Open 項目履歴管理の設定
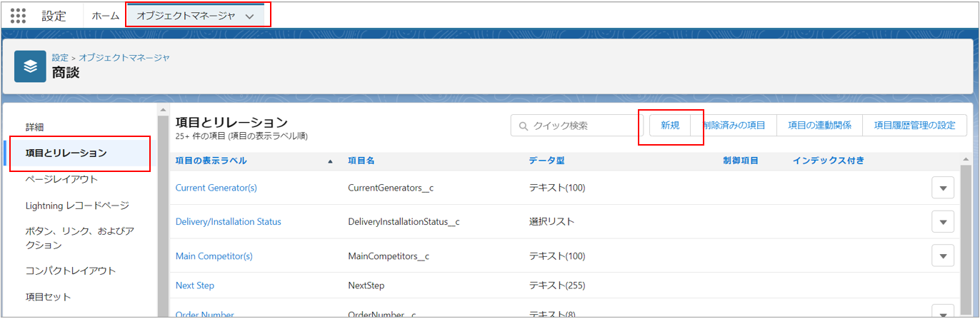The height and width of the screenshot is (319, 980). click(x=914, y=126)
